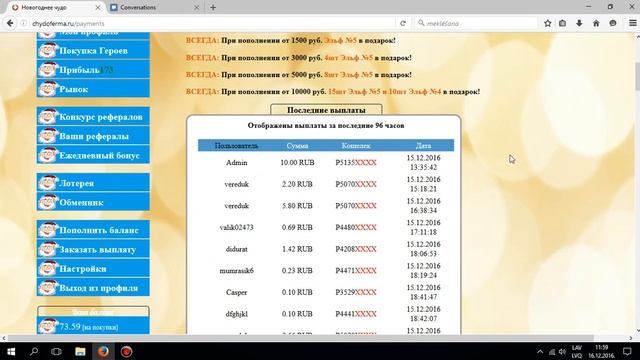Select the 0.69 RUB amount cell
640x360 pixels.
[297, 227]
